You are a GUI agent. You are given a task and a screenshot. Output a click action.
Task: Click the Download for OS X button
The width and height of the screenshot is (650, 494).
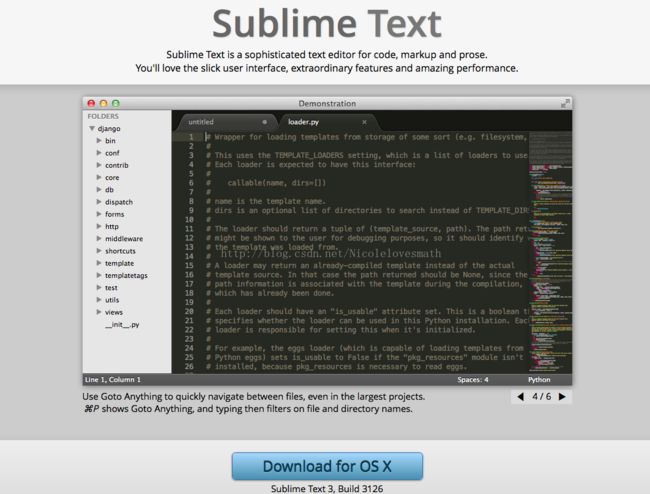coord(327,466)
